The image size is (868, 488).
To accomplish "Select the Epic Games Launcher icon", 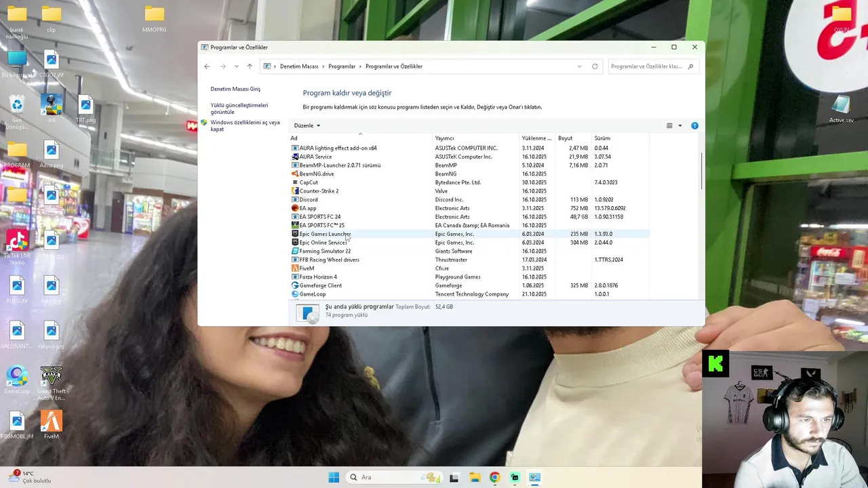I will click(295, 234).
